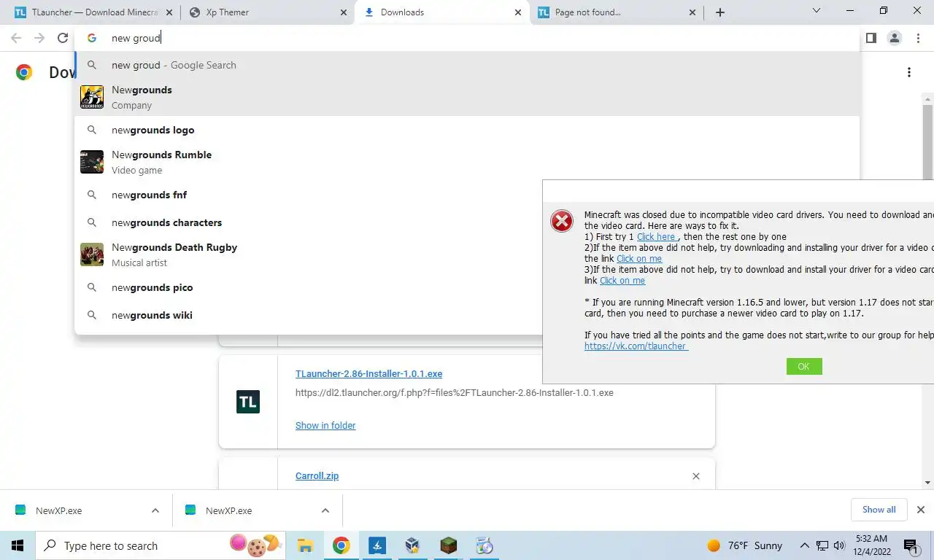Switch to Xp Themer tab
Image resolution: width=934 pixels, height=560 pixels.
tap(266, 12)
